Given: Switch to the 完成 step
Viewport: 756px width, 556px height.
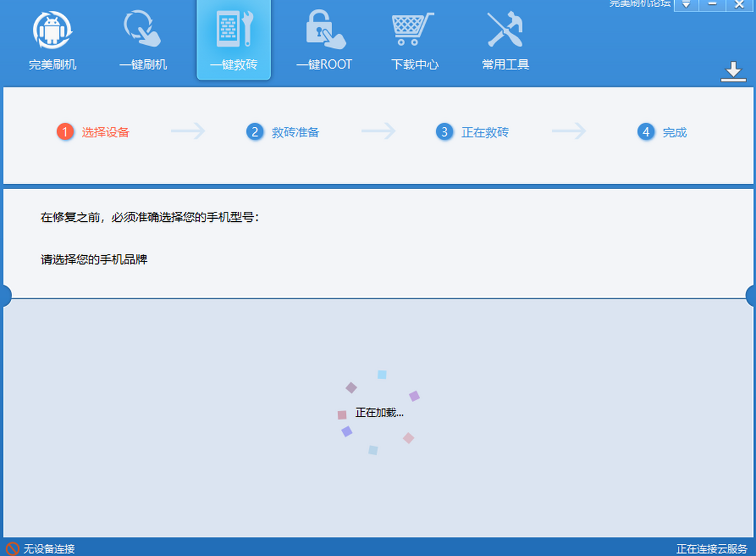Looking at the screenshot, I should pos(672,132).
